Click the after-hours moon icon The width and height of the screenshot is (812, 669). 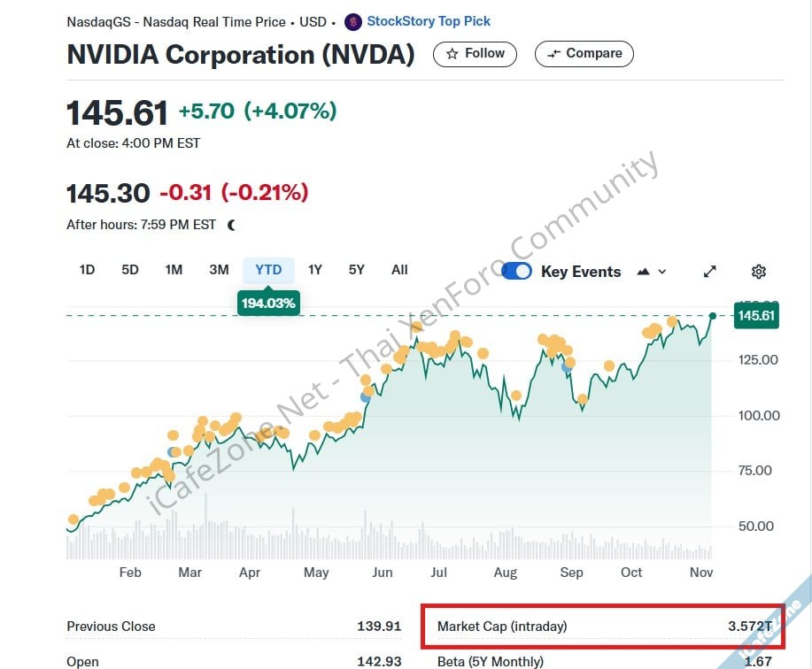pos(232,225)
